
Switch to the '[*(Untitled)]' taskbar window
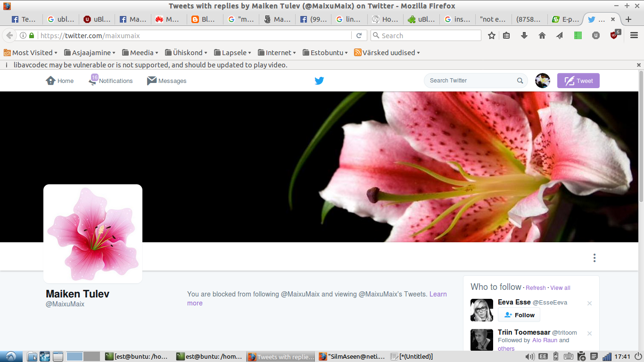coord(412,357)
